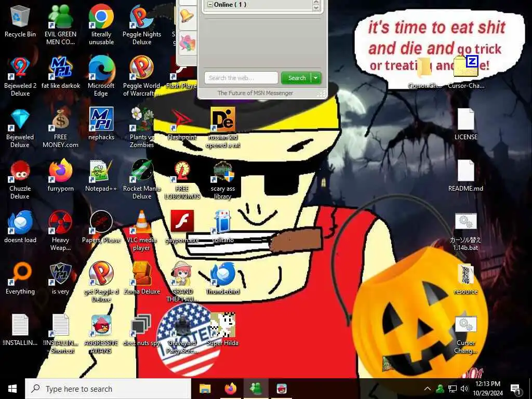532x399 pixels.
Task: Click the Search the web field in Messenger
Action: point(241,78)
